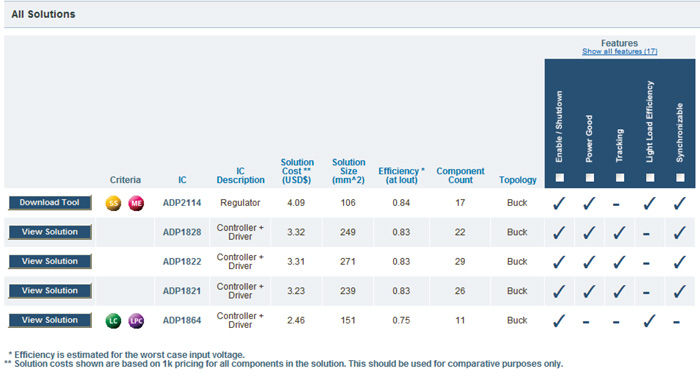
Task: Click View Solution for ADP1821
Action: (50, 291)
